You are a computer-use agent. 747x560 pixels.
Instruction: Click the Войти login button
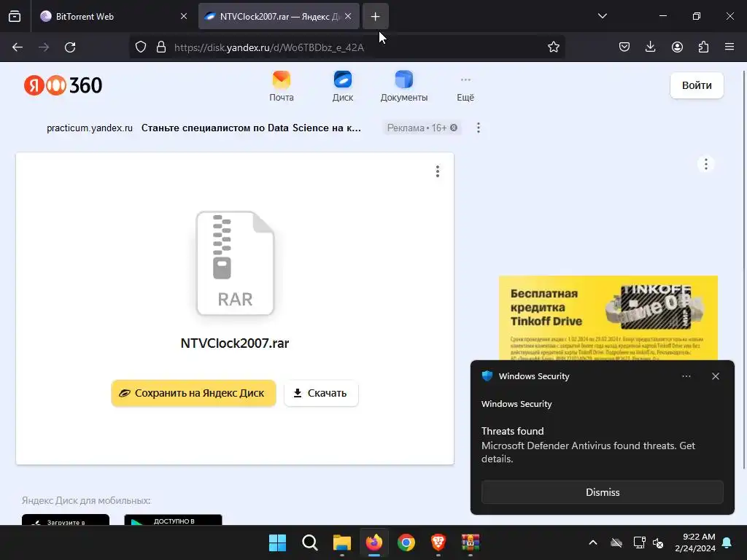tap(697, 85)
